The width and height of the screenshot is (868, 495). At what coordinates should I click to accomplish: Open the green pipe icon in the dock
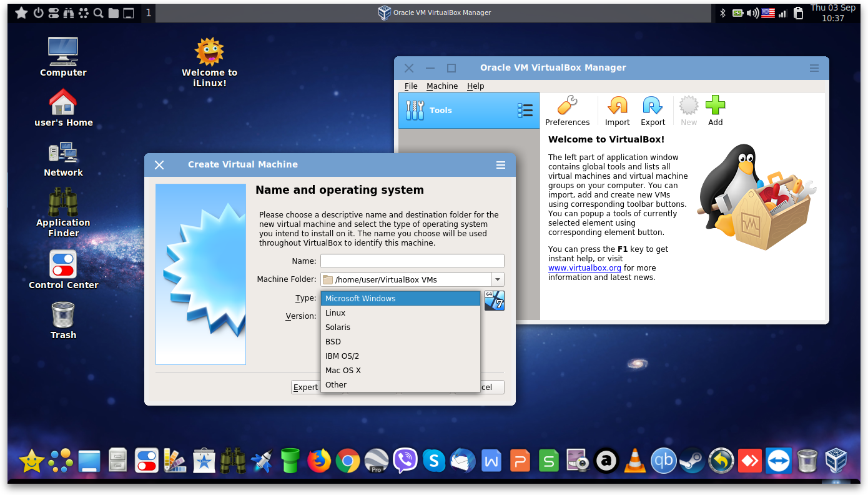290,461
